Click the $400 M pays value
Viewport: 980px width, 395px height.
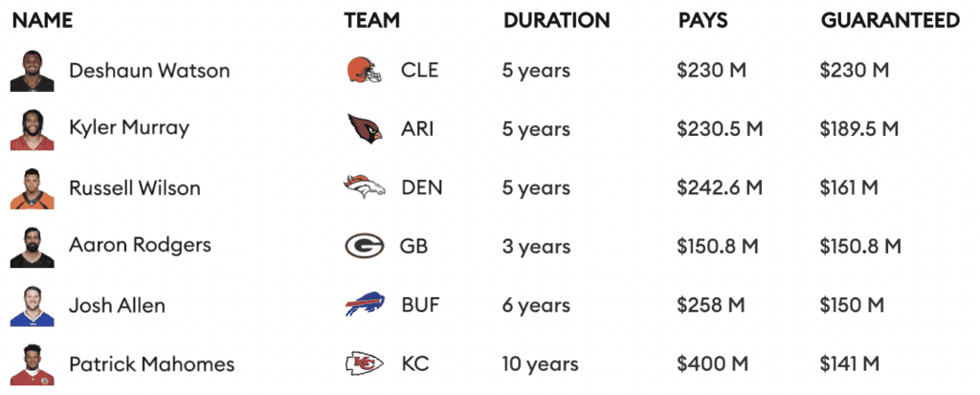711,363
